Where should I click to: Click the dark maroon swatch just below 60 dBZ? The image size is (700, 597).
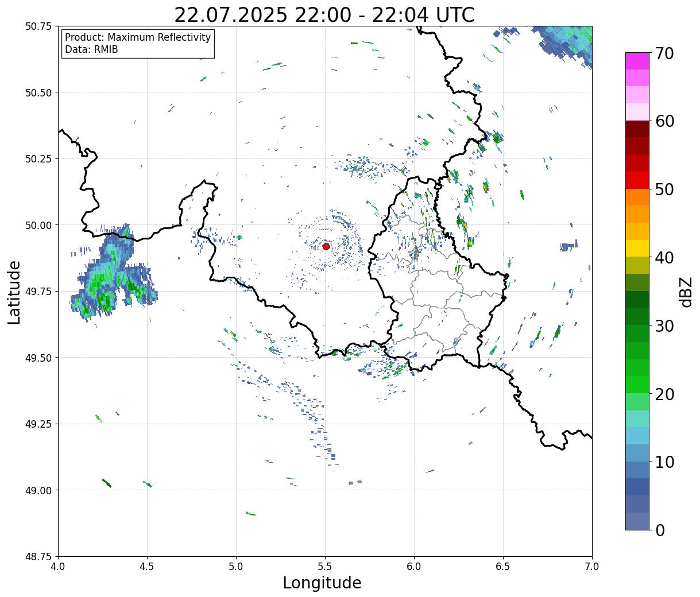[637, 129]
